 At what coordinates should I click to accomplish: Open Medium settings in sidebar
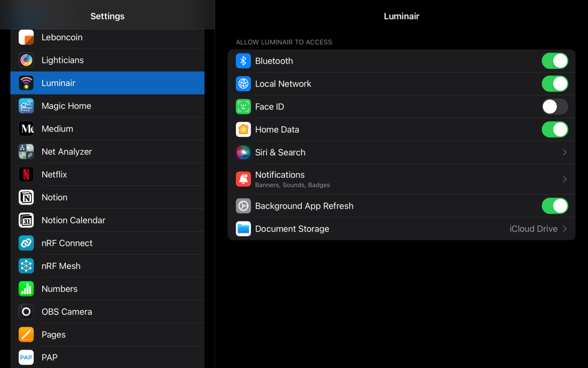57,129
